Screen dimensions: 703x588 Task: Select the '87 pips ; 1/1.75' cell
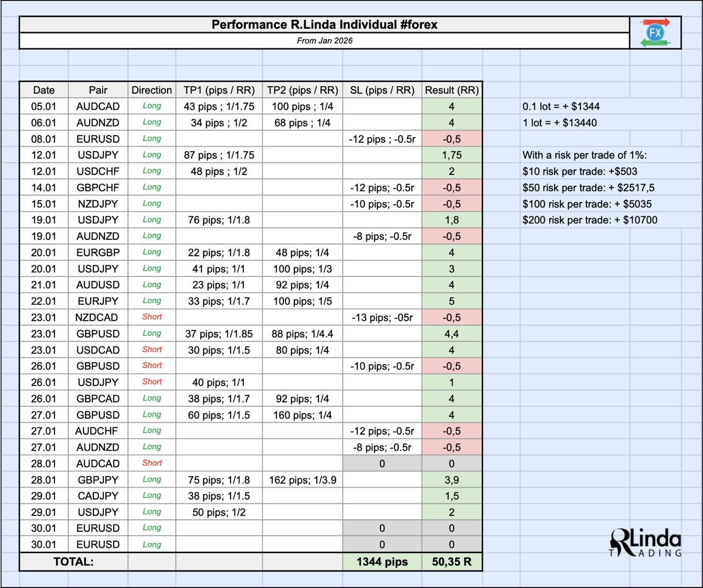point(219,155)
